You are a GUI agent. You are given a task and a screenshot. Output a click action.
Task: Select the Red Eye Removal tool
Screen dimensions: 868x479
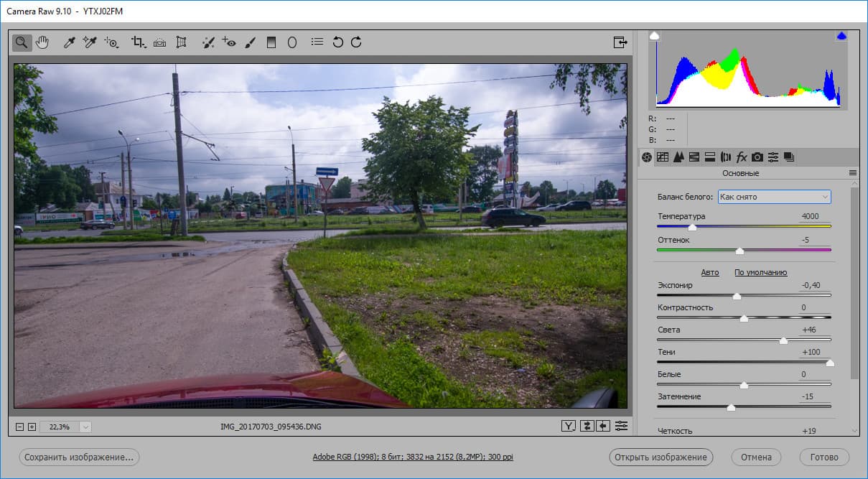click(x=229, y=42)
